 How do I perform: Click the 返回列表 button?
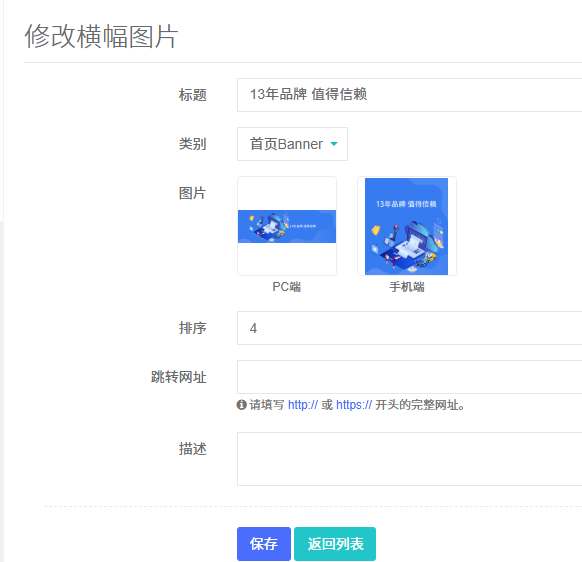pyautogui.click(x=335, y=544)
